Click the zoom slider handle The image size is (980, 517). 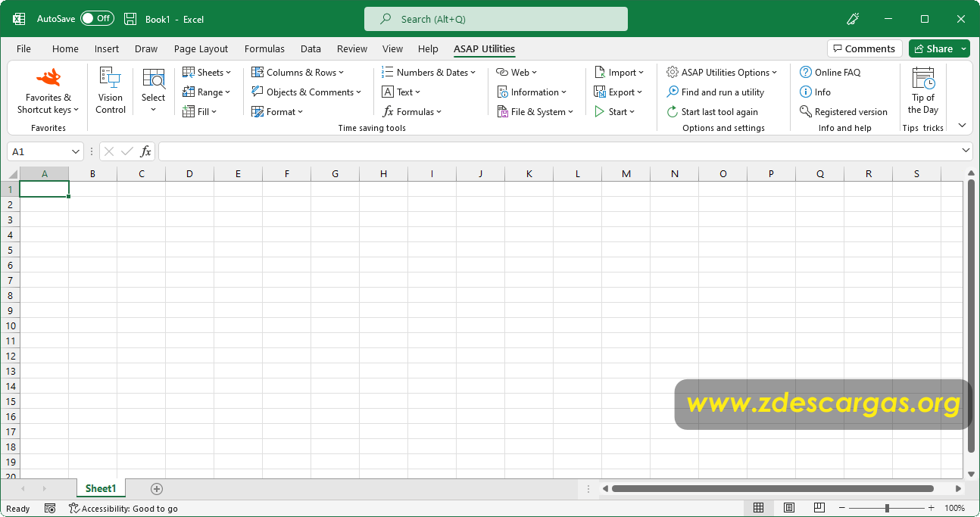point(887,508)
